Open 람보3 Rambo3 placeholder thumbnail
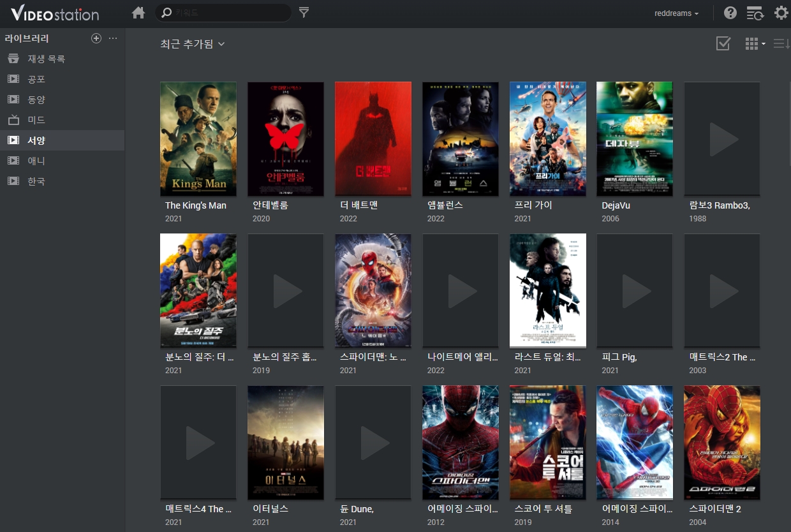Screen dimensions: 791x532 click(x=722, y=138)
